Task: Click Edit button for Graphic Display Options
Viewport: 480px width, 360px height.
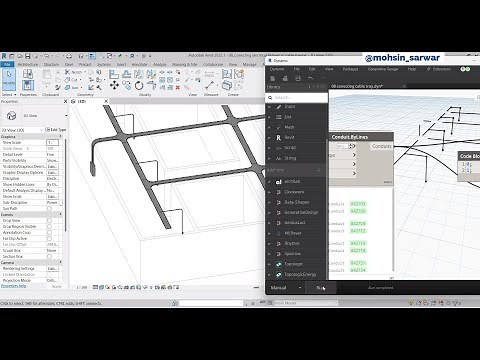Action: tap(52, 173)
